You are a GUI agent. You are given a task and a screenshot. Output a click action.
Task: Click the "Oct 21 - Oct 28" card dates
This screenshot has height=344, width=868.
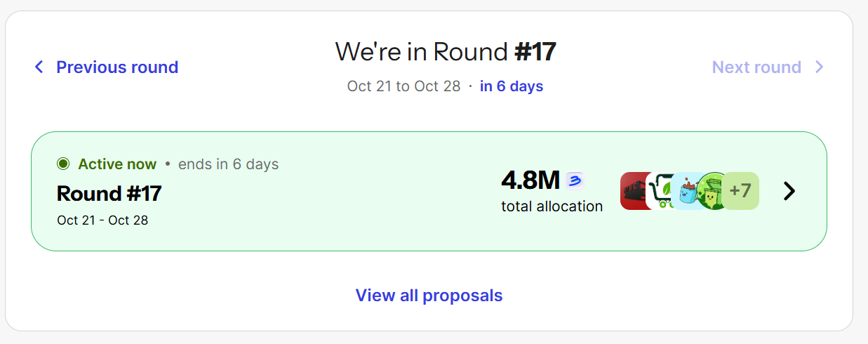tap(102, 220)
